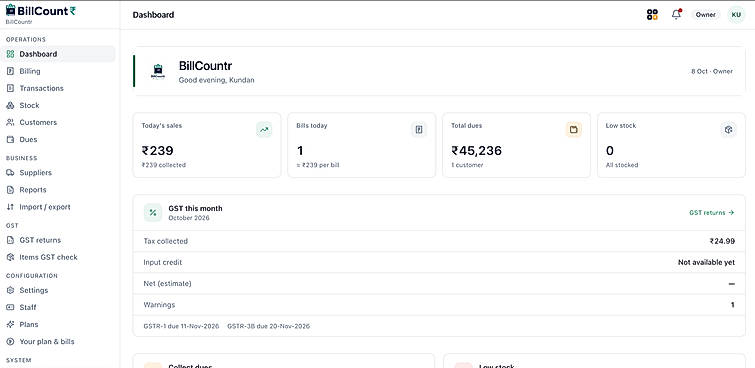Click the Staff sidebar icon
Screen dimensions: 755x368
10,307
